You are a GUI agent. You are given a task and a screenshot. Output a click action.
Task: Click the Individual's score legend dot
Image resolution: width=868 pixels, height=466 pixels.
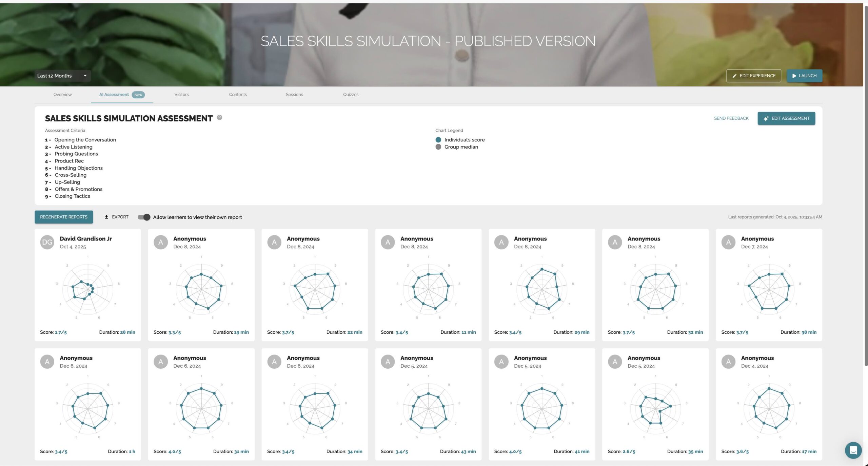pyautogui.click(x=438, y=140)
